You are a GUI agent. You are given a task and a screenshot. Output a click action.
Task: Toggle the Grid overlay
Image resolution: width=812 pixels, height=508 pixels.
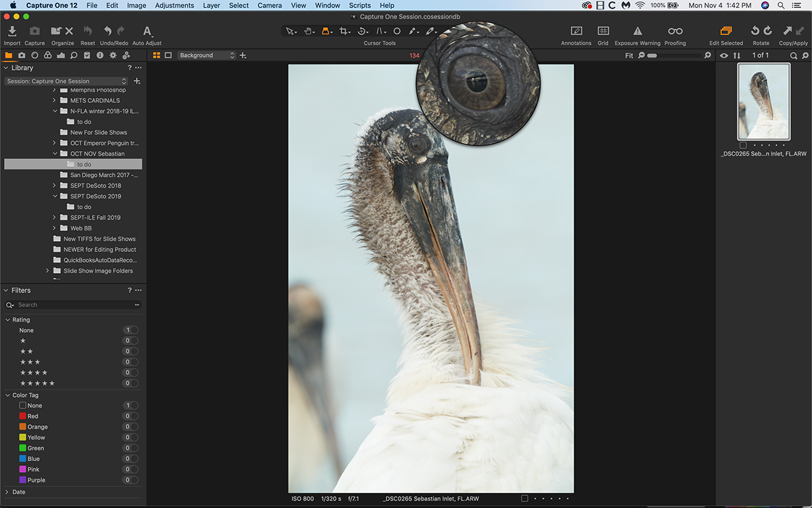[603, 31]
